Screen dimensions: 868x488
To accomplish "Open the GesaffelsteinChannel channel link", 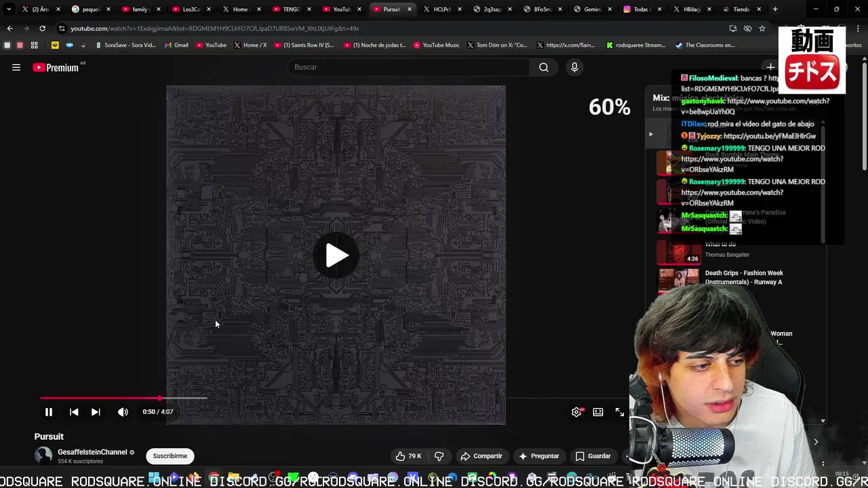I will [92, 452].
